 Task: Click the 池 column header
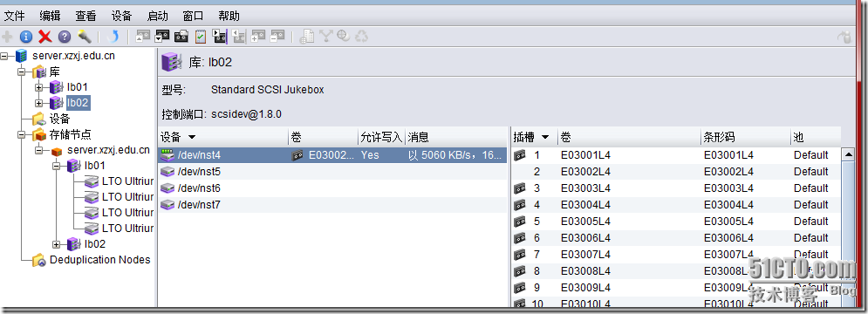coord(816,137)
